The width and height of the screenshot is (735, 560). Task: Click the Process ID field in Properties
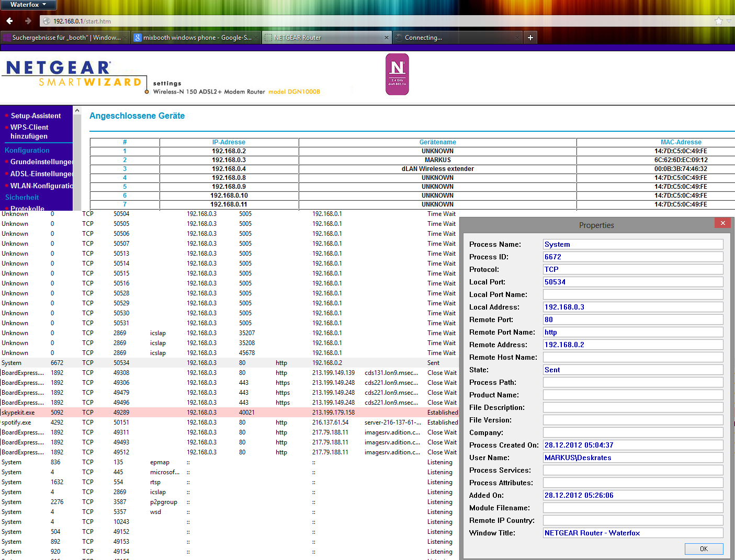[x=633, y=257]
